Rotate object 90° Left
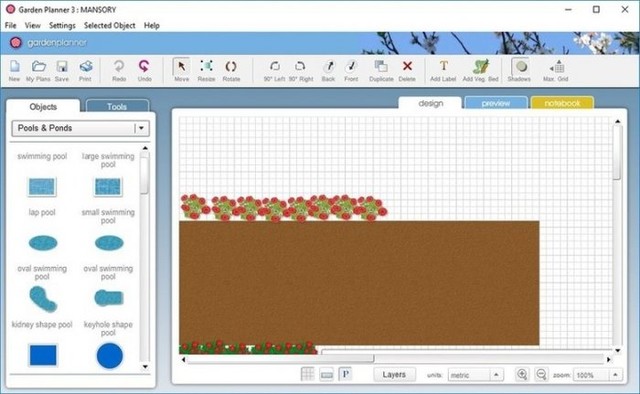Viewport: 640px width, 394px height. [274, 70]
